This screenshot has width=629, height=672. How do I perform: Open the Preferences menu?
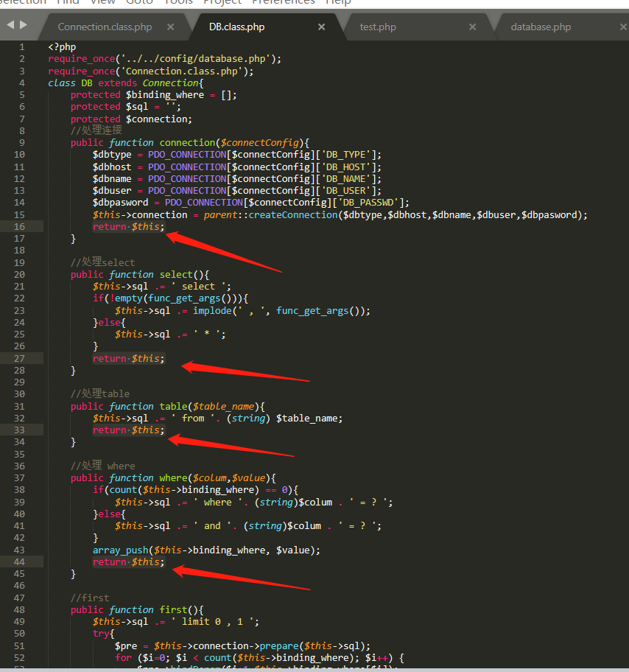(283, 3)
